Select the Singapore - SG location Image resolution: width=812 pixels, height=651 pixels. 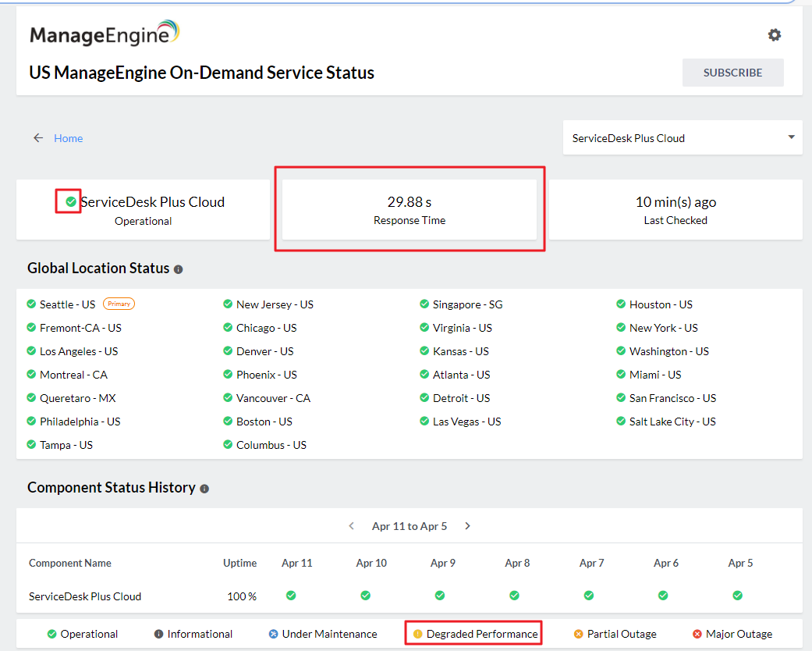467,304
